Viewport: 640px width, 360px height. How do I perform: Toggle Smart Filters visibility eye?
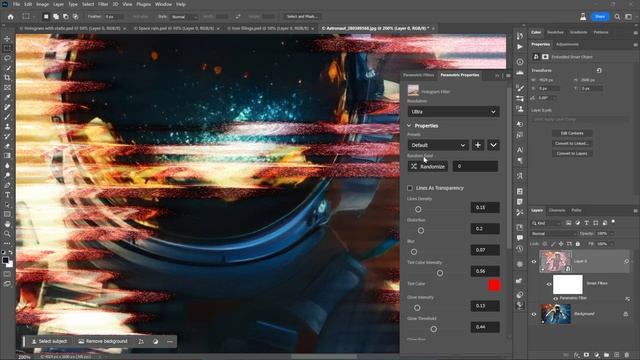[x=549, y=284]
